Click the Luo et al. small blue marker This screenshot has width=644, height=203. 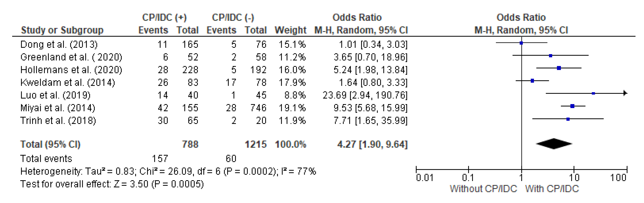coord(594,93)
